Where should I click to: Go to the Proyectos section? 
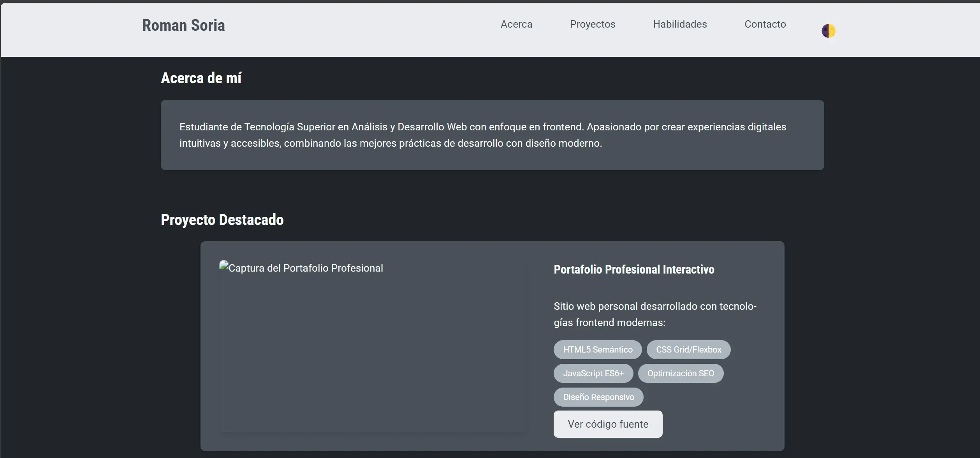tap(592, 24)
